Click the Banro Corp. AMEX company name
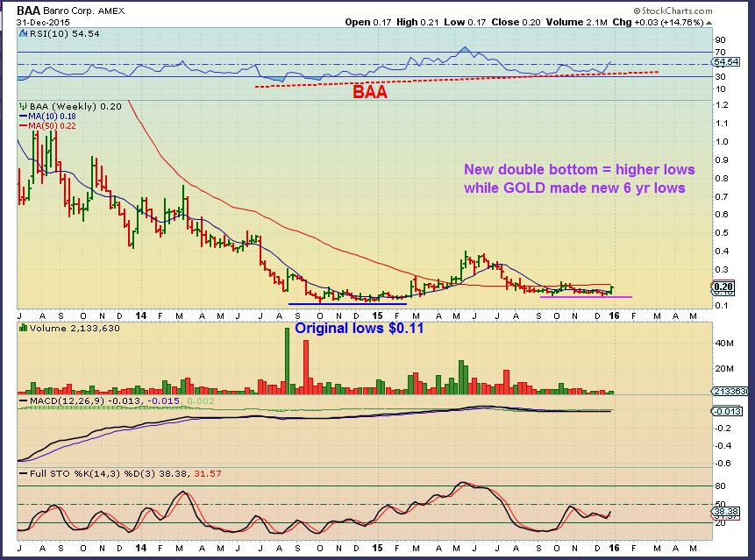This screenshot has width=755, height=560. click(84, 11)
